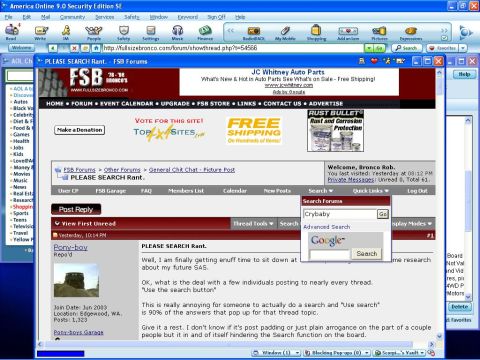Open Private Messages link
Screen dimensions: 480x360
[x=351, y=180]
